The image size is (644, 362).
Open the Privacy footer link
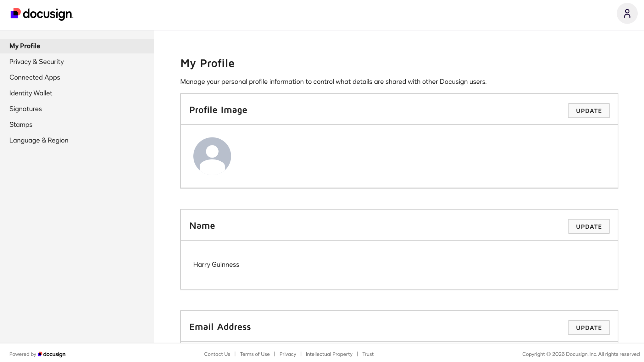(288, 354)
